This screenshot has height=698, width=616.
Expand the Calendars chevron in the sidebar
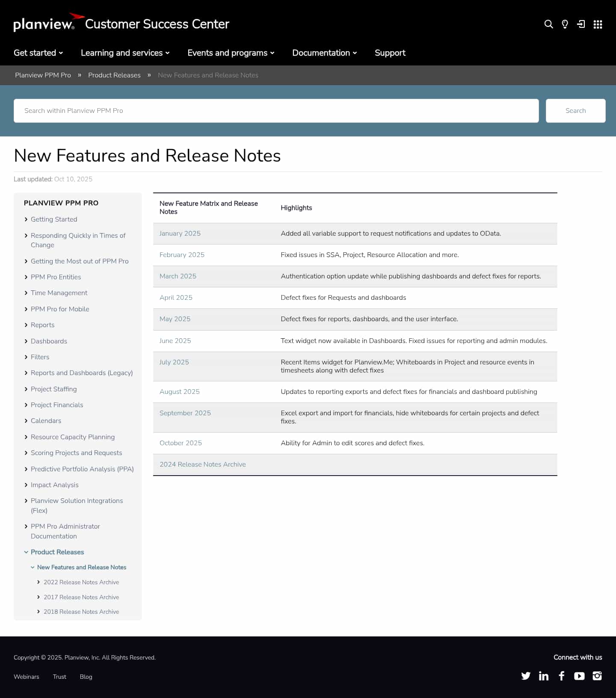pos(26,421)
